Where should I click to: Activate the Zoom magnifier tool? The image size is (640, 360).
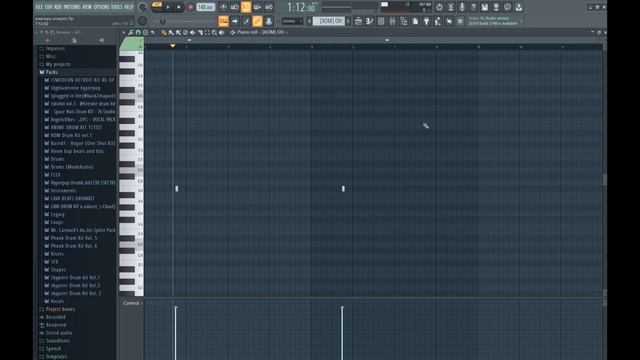pos(214,32)
